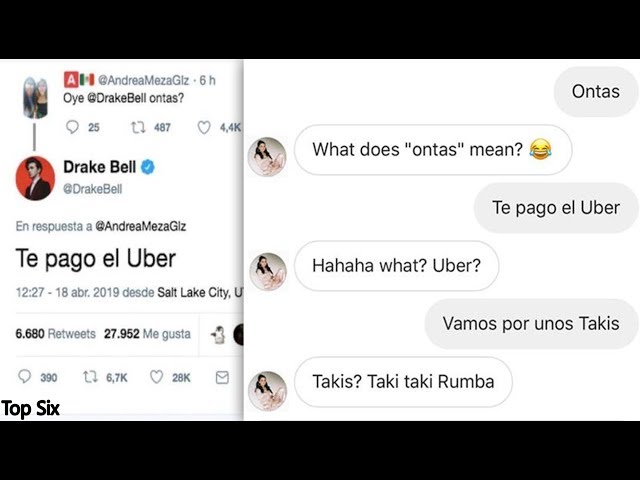View the 6.680 Retweets list
The image size is (640, 480).
tap(55, 334)
